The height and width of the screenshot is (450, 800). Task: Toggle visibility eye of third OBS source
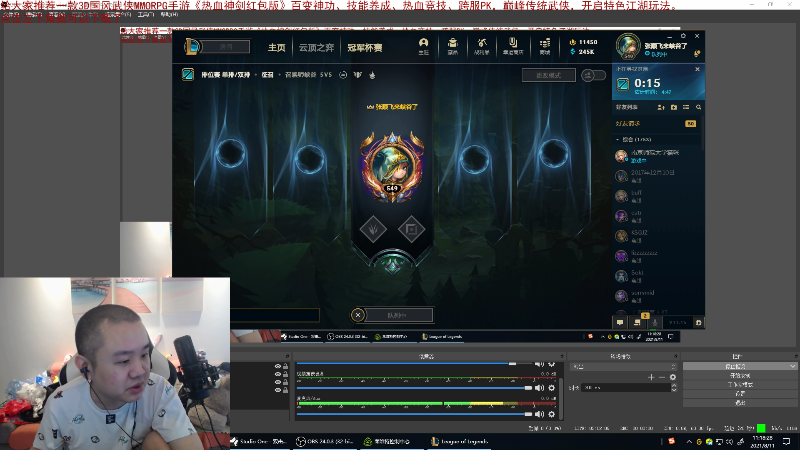[278, 382]
